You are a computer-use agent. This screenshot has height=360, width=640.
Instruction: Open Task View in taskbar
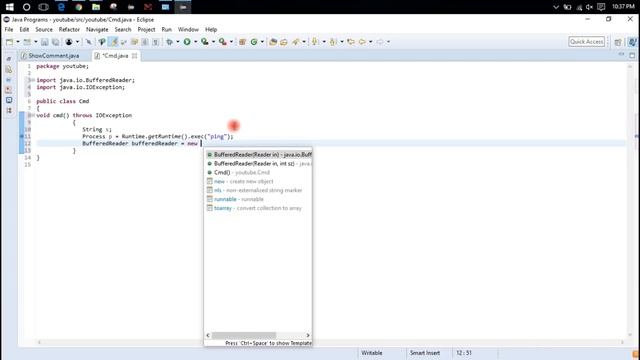(44, 7)
